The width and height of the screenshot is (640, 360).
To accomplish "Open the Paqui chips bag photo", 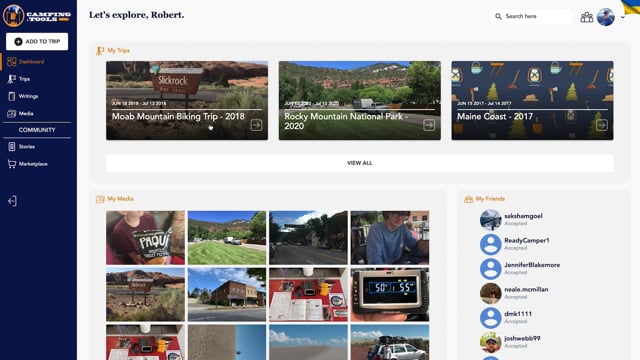I will [x=145, y=238].
